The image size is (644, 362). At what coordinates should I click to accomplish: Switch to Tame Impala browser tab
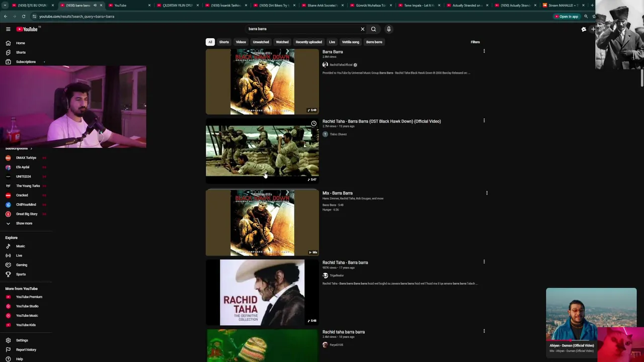pyautogui.click(x=419, y=5)
